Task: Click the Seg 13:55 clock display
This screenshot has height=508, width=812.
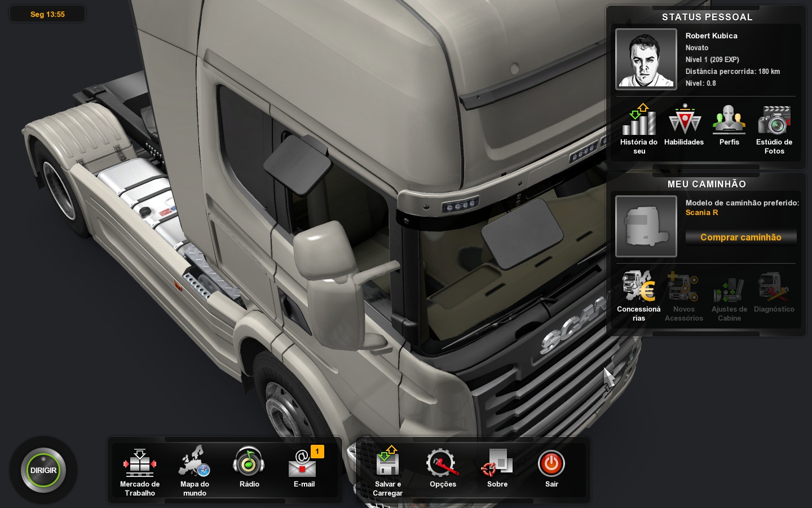Action: (47, 14)
